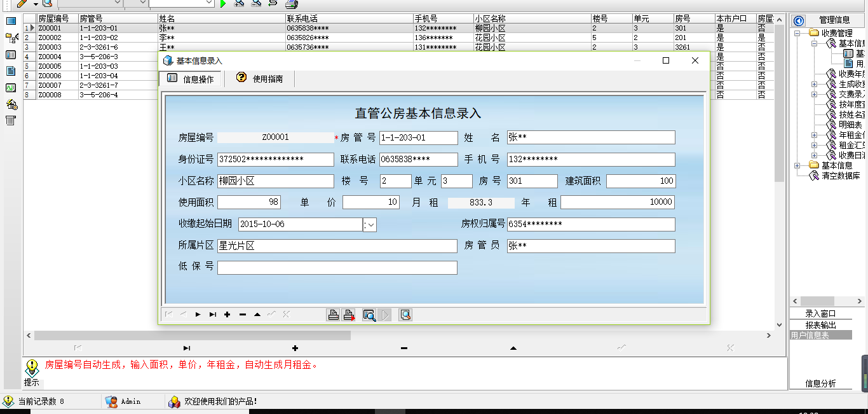This screenshot has height=414, width=868.
Task: Expand the 收费日报 tree node
Action: (x=815, y=155)
